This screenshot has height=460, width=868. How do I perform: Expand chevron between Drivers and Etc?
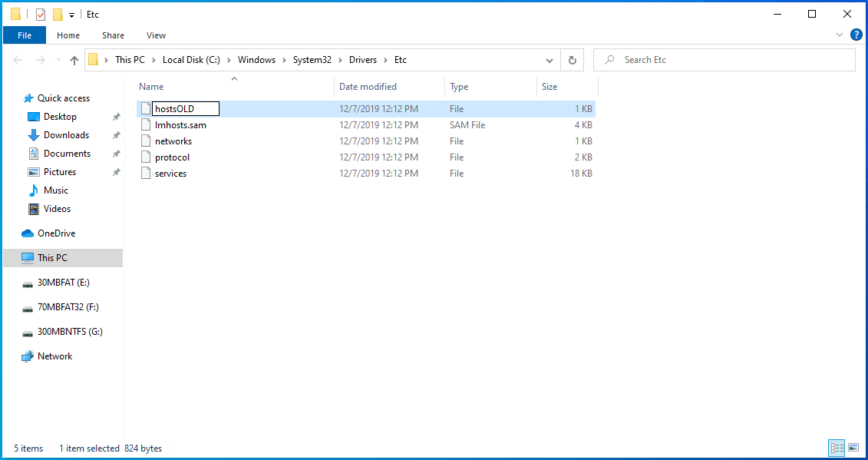tap(386, 60)
